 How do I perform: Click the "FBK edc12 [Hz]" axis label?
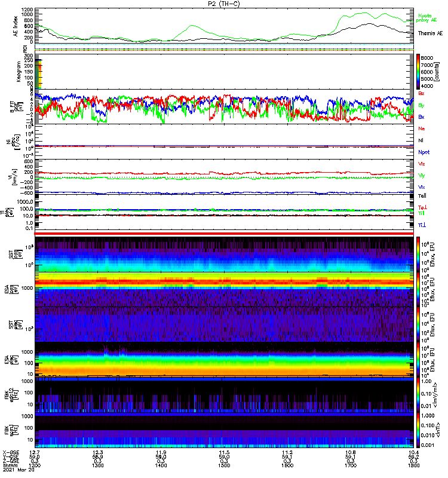pos(12,396)
